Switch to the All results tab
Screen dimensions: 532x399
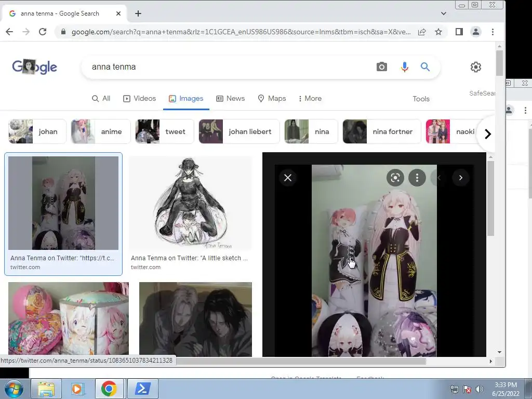[x=101, y=98]
